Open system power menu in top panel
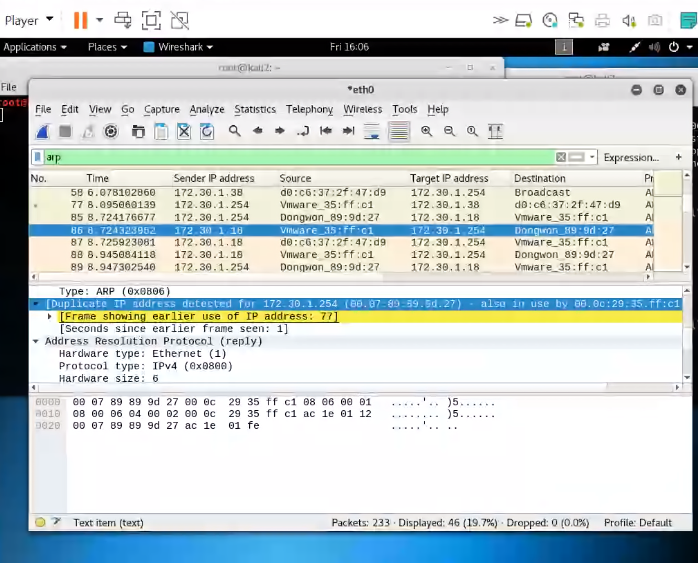Viewport: 698px width, 563px height. [x=674, y=47]
